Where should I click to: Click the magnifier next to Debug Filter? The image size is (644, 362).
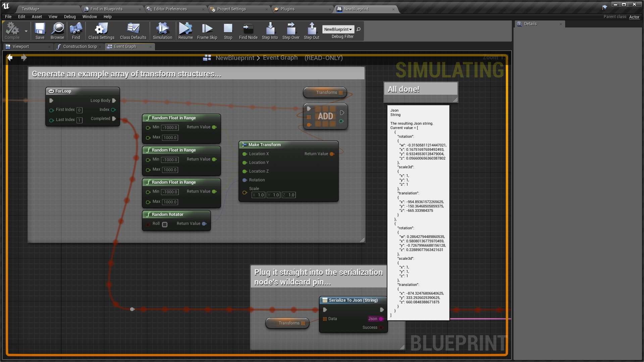tap(359, 29)
